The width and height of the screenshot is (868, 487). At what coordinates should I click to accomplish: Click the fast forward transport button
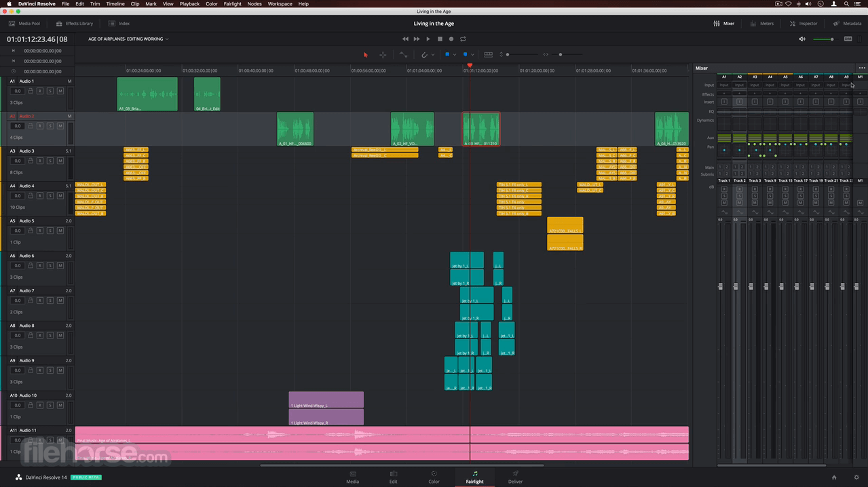pos(417,39)
